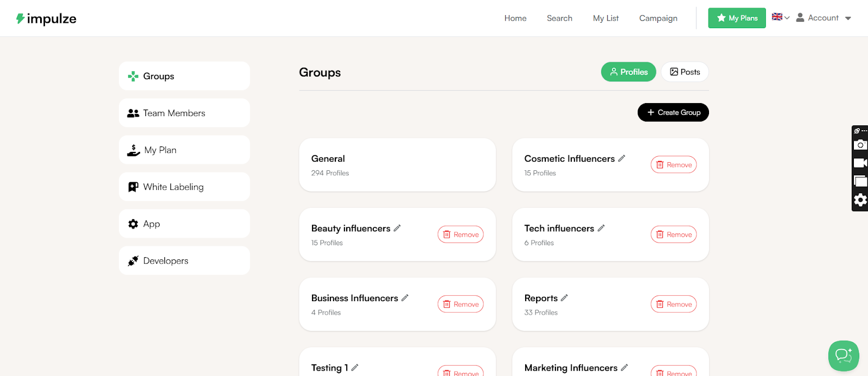Click the capture widget's top menu handle
The image size is (868, 376).
pos(860,131)
